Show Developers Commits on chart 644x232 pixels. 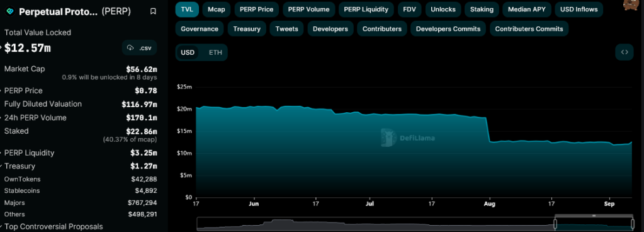pyautogui.click(x=448, y=29)
